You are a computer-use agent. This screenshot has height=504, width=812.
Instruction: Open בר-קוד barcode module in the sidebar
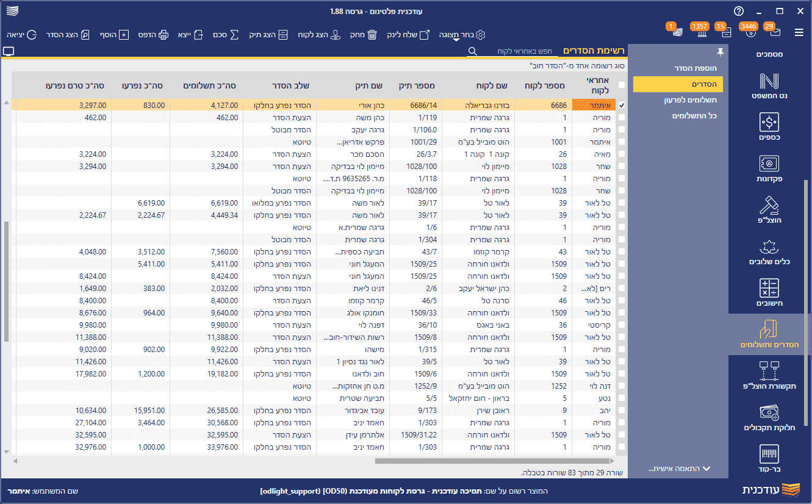coord(769,458)
